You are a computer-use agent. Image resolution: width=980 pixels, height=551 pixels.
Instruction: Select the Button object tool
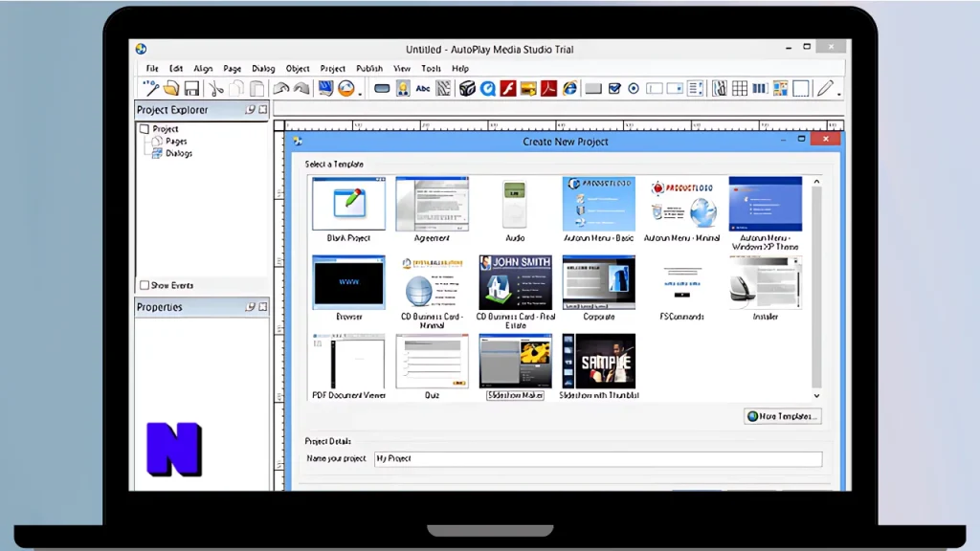382,89
